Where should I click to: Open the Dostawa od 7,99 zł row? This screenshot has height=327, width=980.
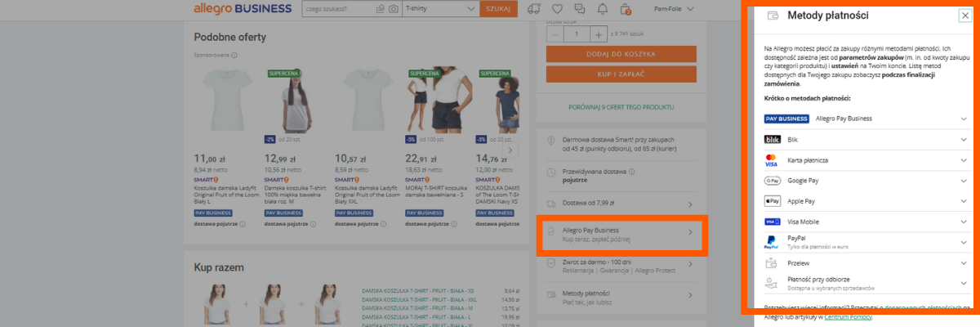621,204
